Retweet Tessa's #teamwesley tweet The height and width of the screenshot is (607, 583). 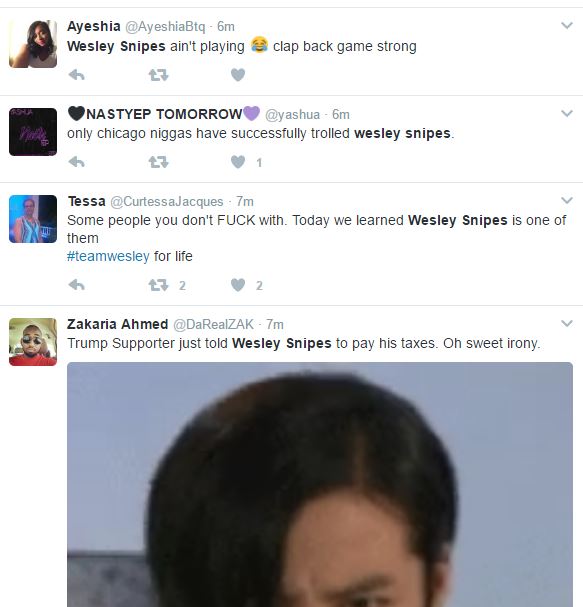click(x=158, y=285)
